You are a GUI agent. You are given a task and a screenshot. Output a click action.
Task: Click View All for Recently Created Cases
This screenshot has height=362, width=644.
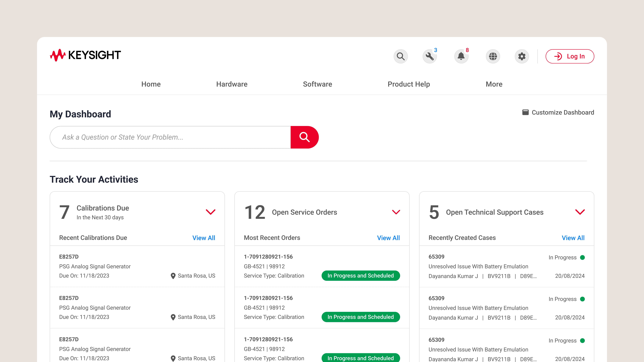[x=573, y=238]
